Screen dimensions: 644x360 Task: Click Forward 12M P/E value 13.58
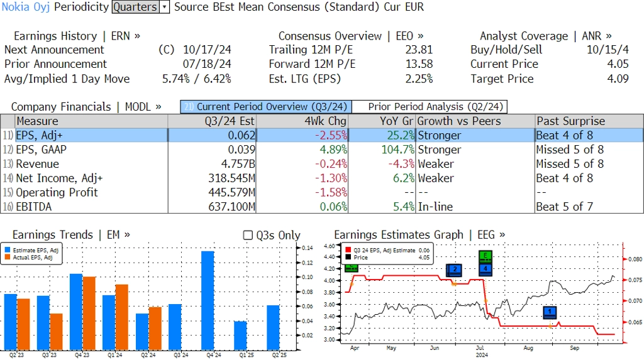click(419, 65)
